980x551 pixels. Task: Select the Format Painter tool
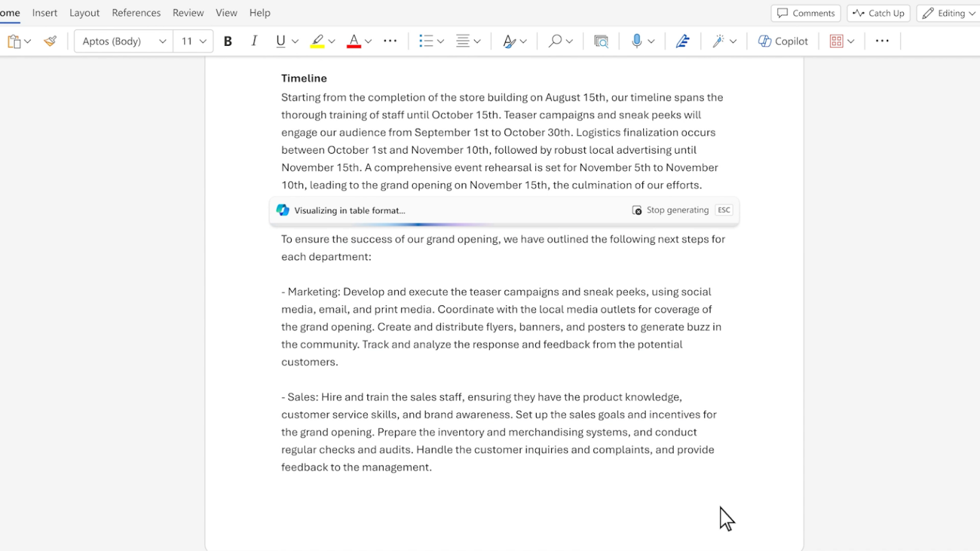click(x=50, y=40)
